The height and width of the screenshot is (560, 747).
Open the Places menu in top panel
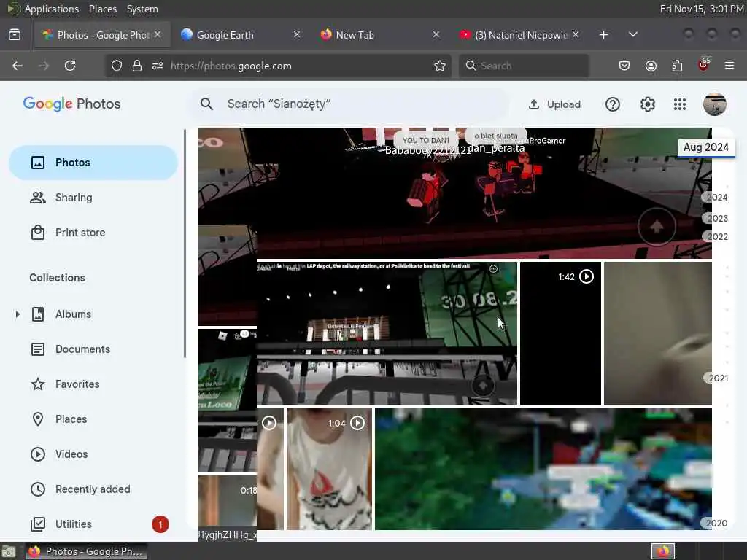coord(102,9)
